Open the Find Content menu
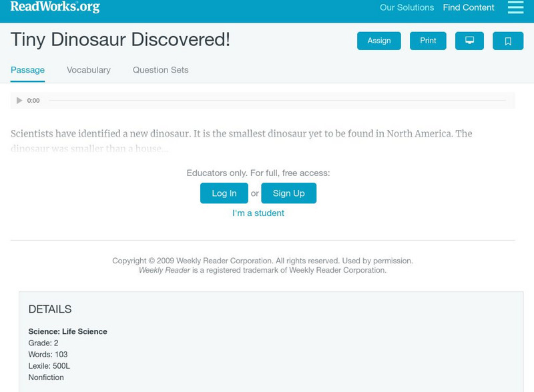This screenshot has height=392, width=534. (x=467, y=7)
